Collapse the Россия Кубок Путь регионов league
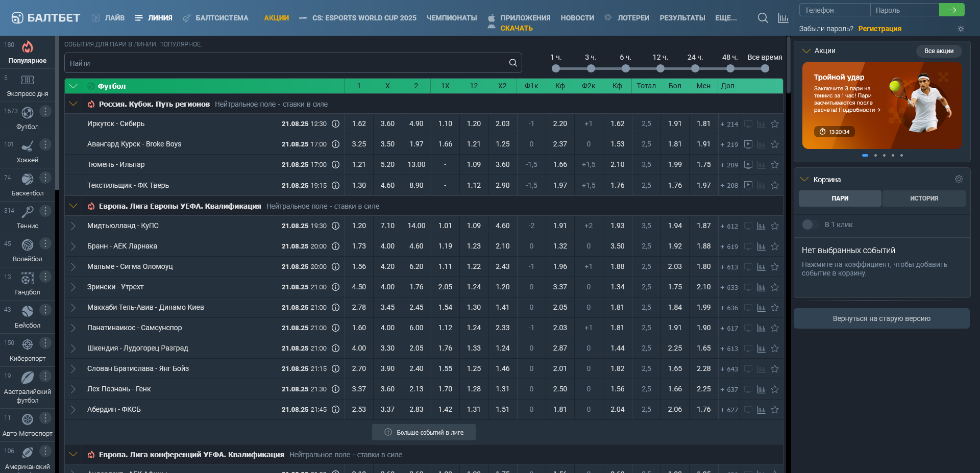 point(73,104)
